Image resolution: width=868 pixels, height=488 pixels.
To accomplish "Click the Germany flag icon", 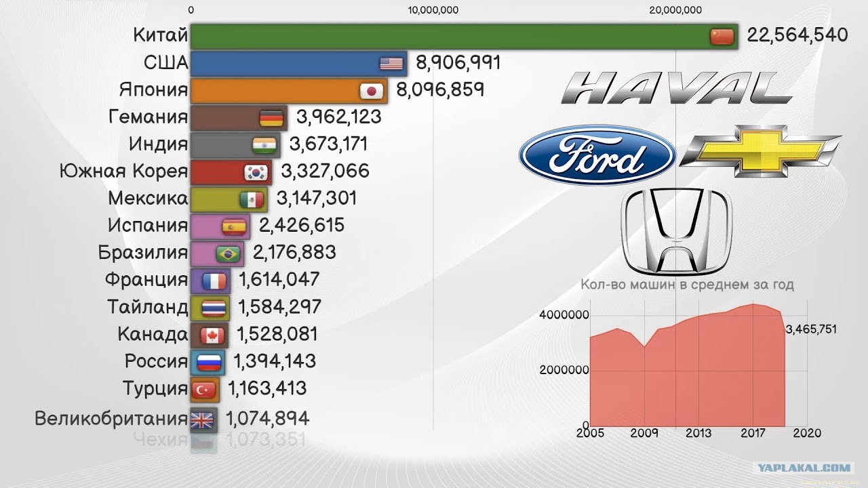I will [x=271, y=118].
